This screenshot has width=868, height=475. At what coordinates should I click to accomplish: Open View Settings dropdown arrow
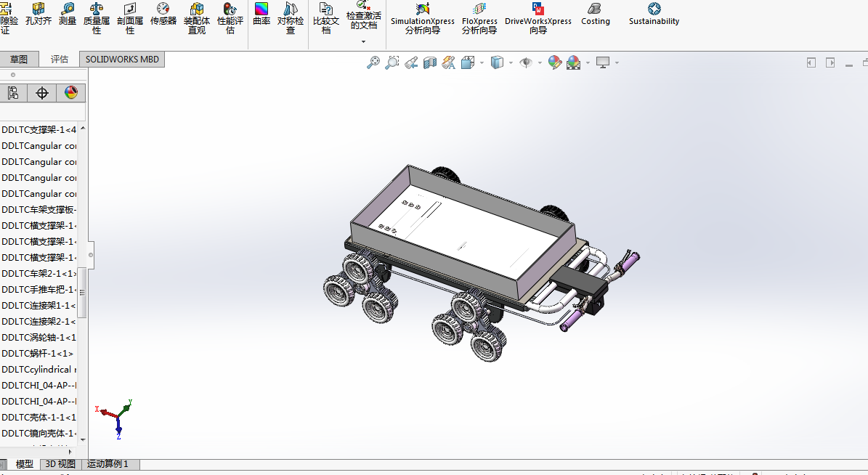pos(617,63)
